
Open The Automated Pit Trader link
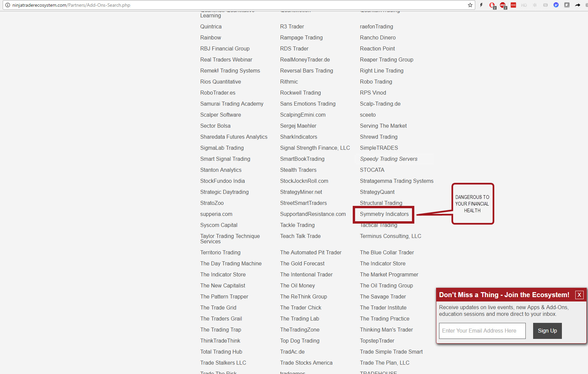[311, 252]
